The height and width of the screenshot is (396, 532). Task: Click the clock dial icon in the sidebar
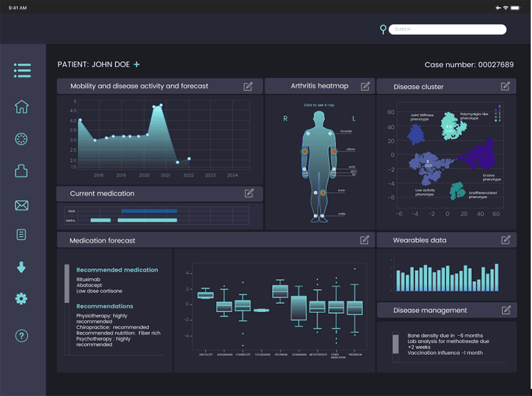coord(21,139)
